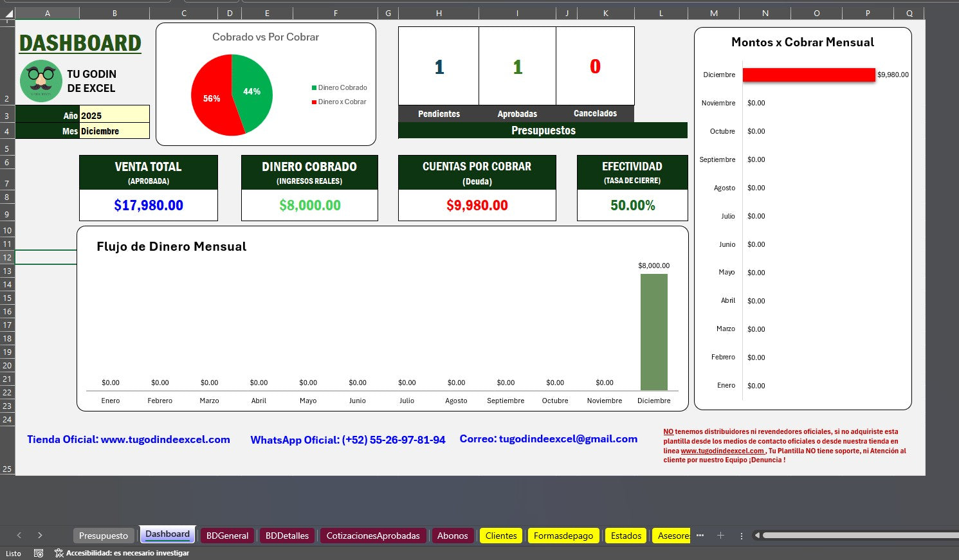This screenshot has height=560, width=959.
Task: Click the red Diciembre bar in Montos chart
Action: 808,75
